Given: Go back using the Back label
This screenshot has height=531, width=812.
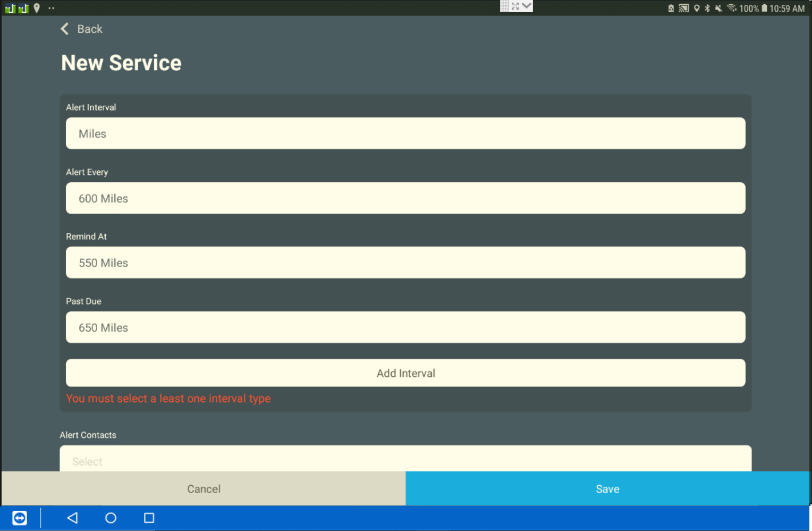Looking at the screenshot, I should pyautogui.click(x=90, y=29).
